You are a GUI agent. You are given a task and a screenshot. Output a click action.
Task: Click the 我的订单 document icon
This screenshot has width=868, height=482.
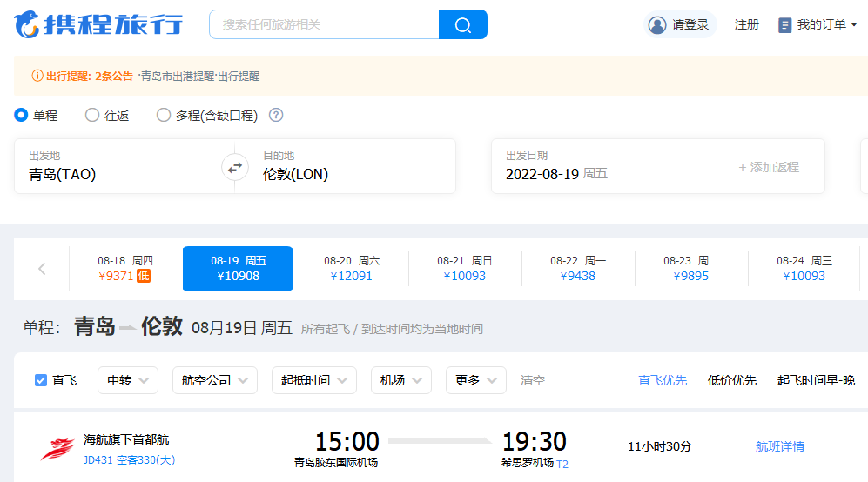coord(784,25)
